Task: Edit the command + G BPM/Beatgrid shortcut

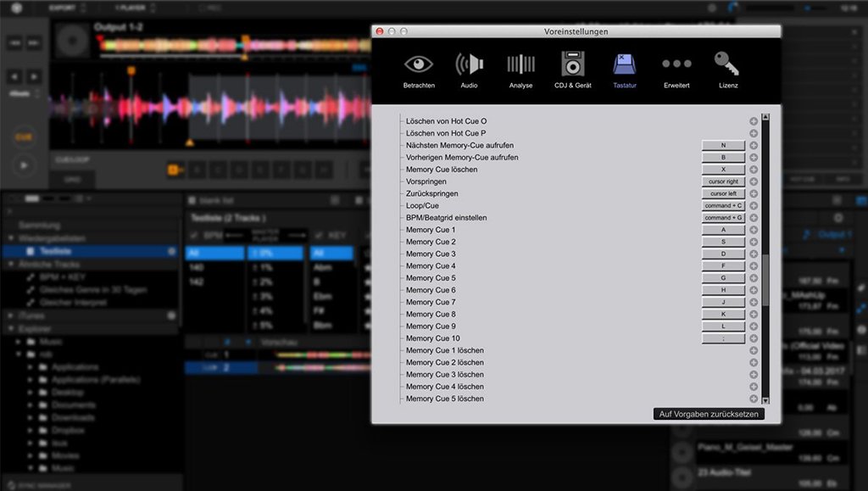Action: tap(723, 218)
